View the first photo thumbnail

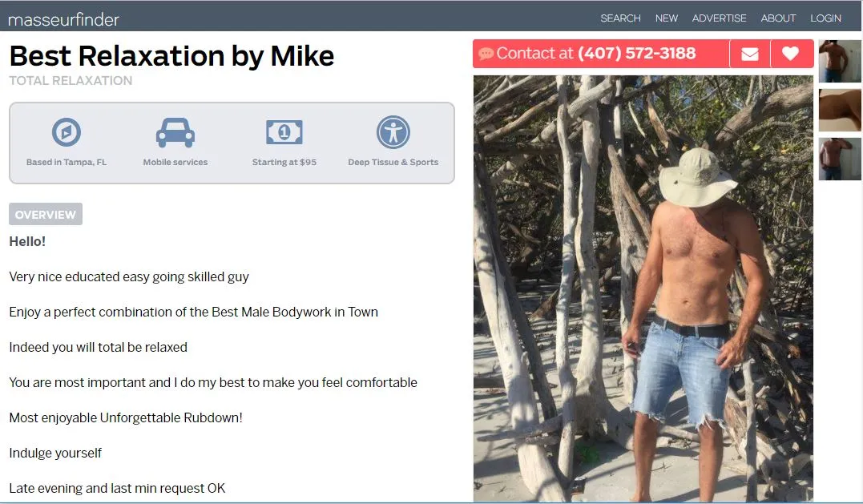[839, 61]
